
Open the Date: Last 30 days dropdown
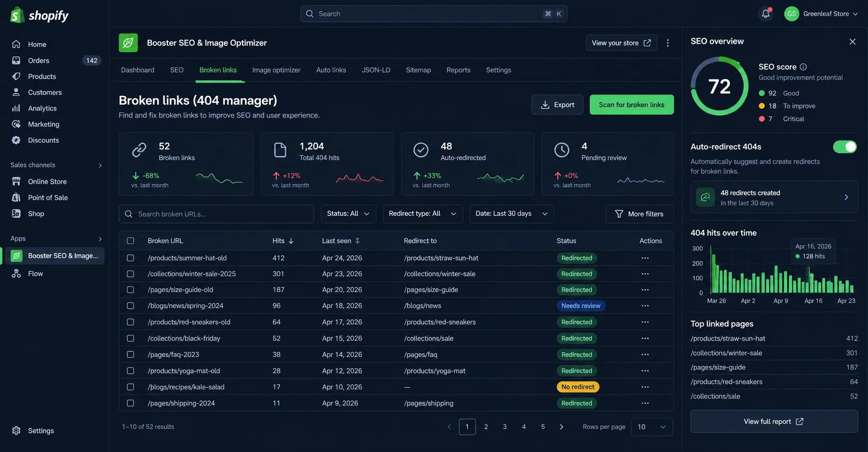pyautogui.click(x=512, y=213)
